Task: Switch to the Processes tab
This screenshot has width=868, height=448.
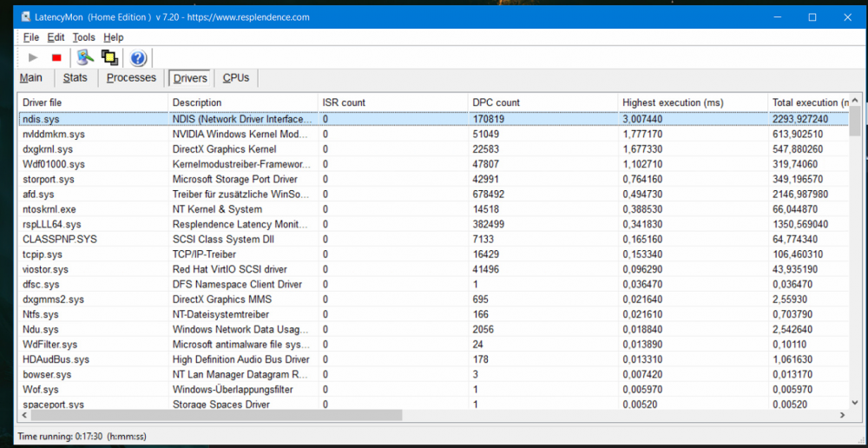Action: tap(131, 77)
